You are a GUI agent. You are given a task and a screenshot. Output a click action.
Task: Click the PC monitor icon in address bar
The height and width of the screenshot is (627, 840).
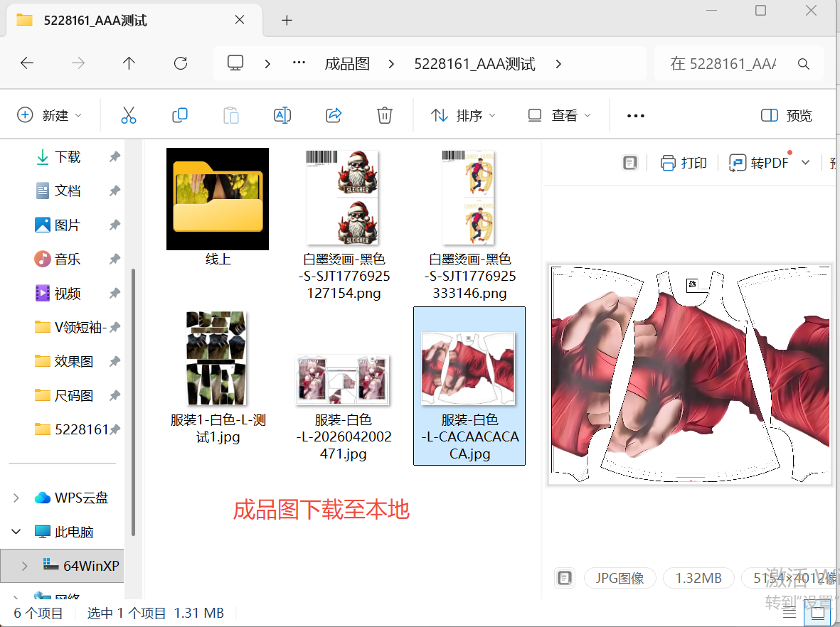[235, 63]
